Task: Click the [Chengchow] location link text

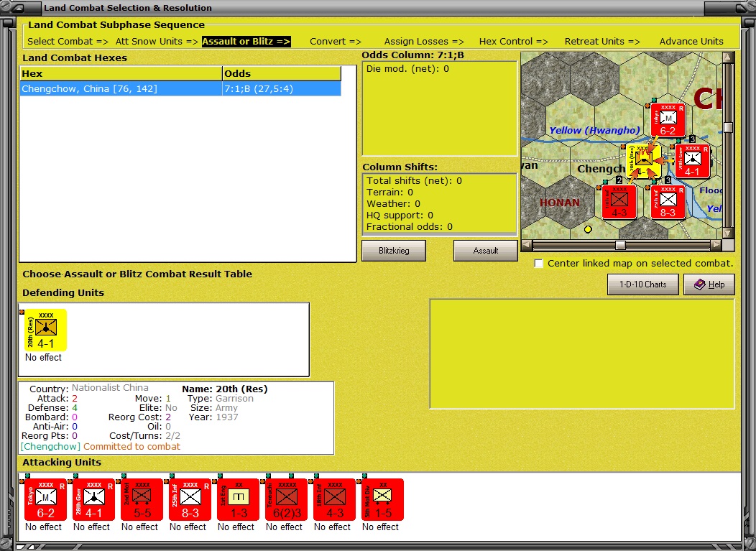Action: [50, 446]
